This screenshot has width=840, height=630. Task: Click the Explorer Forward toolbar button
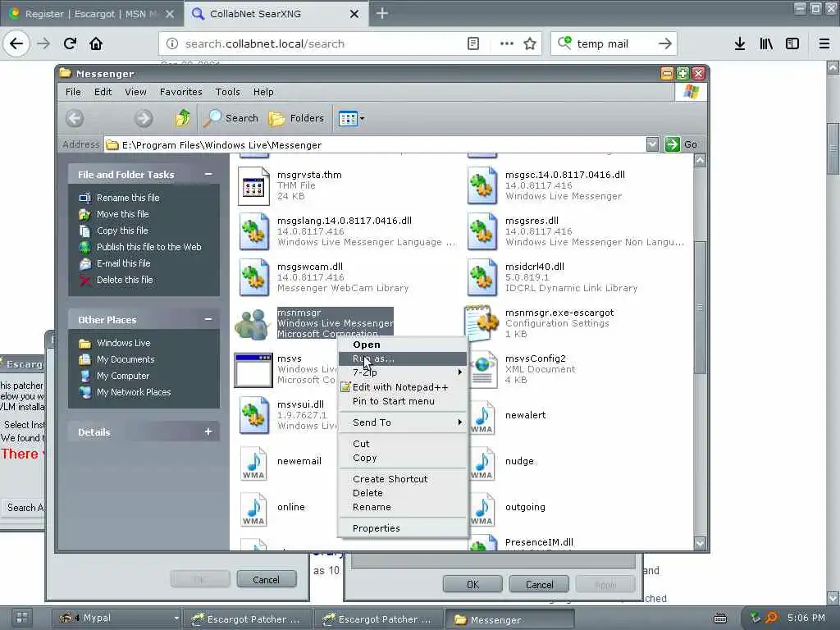pyautogui.click(x=143, y=118)
